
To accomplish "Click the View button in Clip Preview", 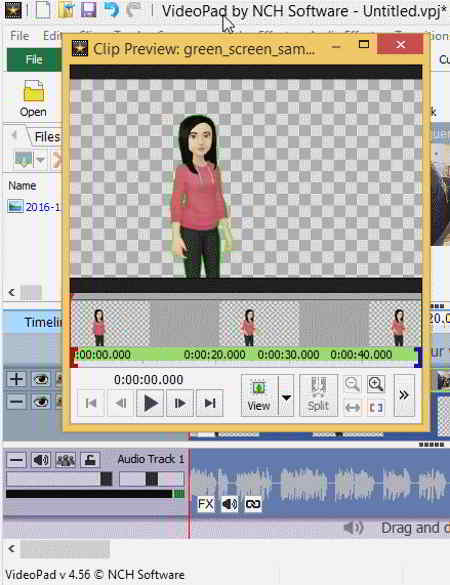I will click(x=259, y=396).
